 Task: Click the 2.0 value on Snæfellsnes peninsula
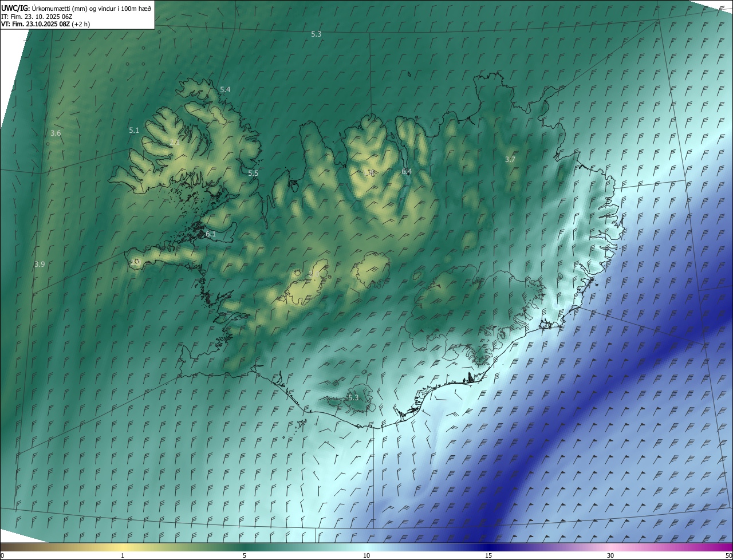[x=136, y=262]
